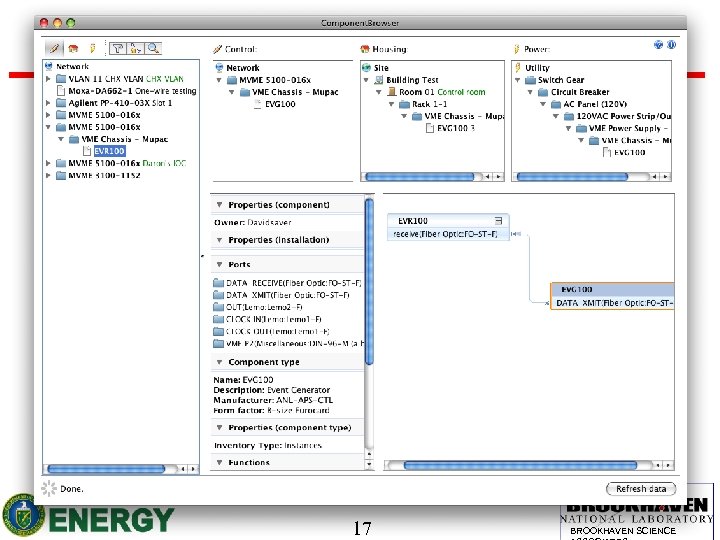Click the connector arrow on EVR100 receive port

point(516,234)
